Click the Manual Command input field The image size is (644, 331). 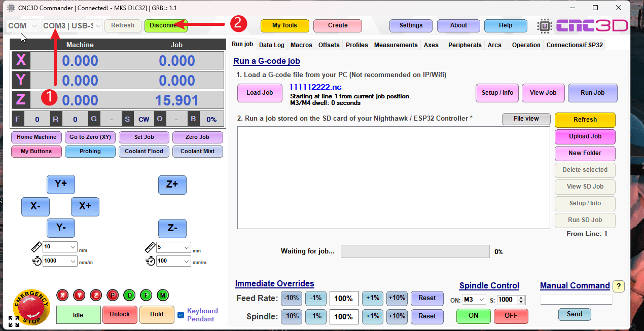(x=576, y=300)
